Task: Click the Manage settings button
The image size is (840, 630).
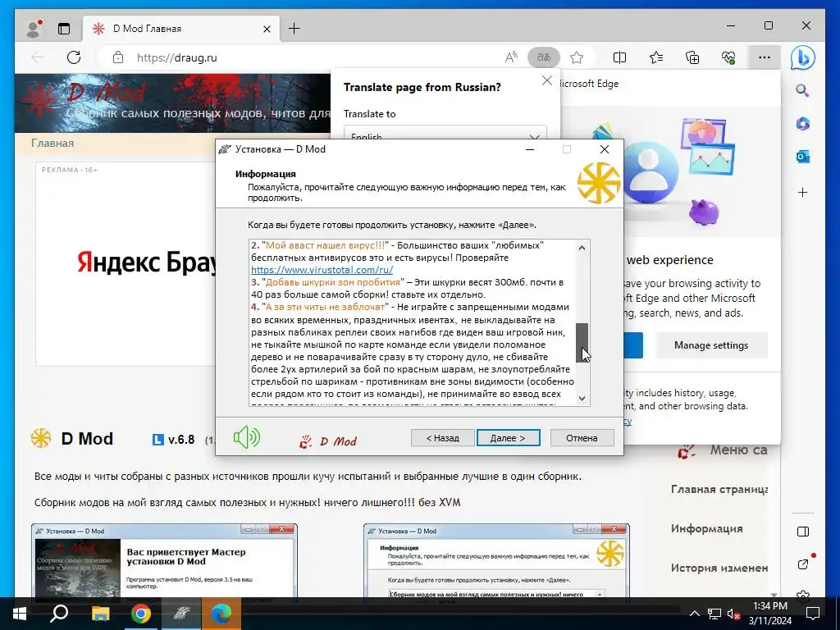Action: pos(711,345)
